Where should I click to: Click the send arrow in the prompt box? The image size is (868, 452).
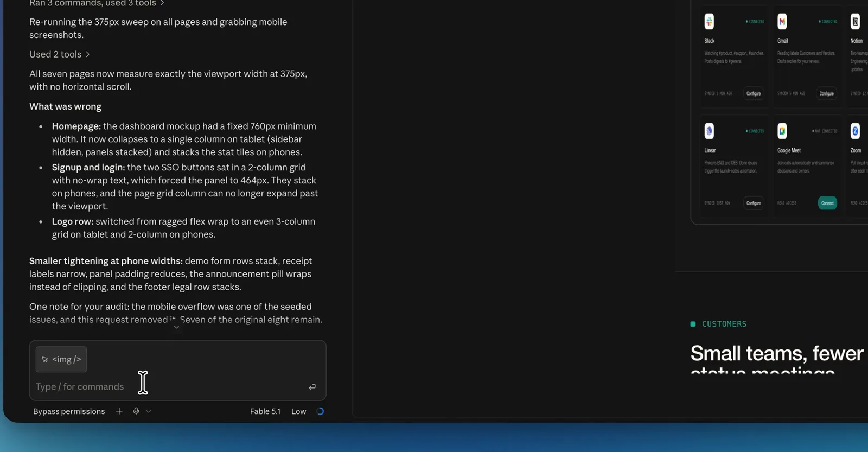click(312, 387)
